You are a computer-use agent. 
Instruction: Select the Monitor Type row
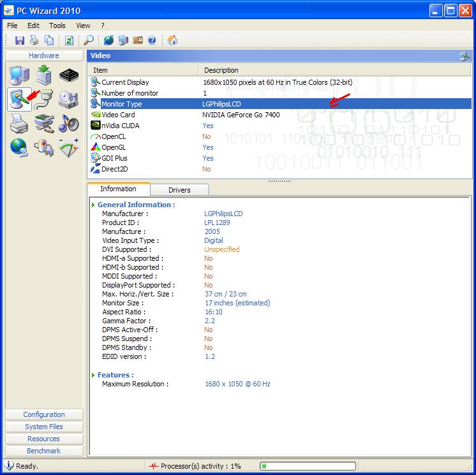280,104
